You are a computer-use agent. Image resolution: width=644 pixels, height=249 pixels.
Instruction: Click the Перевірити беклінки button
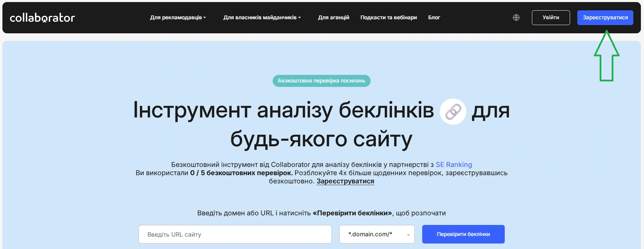coord(463,234)
